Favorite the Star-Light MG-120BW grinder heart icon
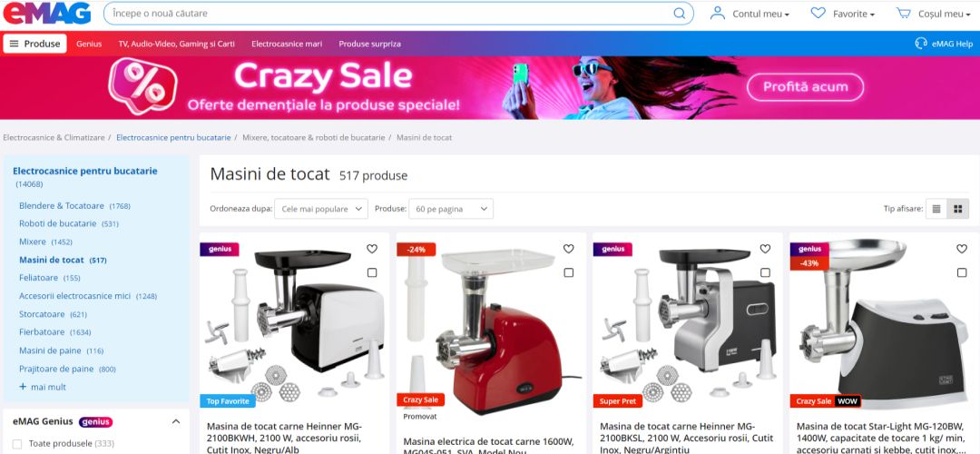980x454 pixels. pyautogui.click(x=962, y=248)
